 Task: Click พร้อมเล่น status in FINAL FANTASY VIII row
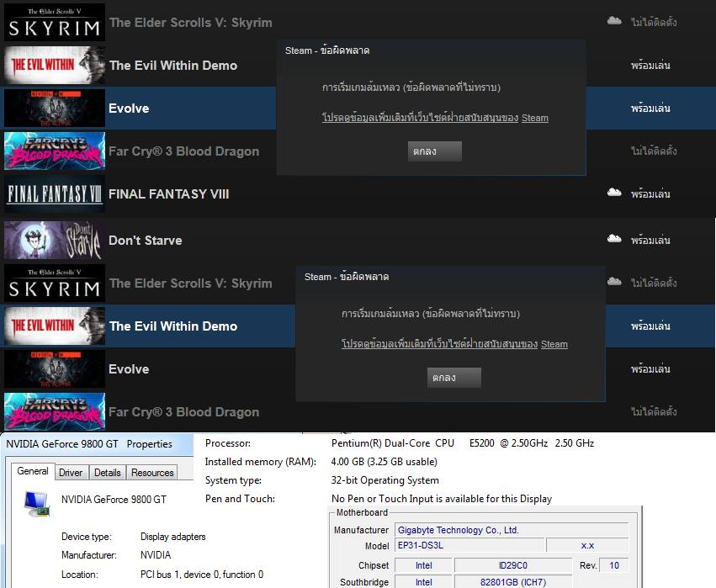click(650, 194)
